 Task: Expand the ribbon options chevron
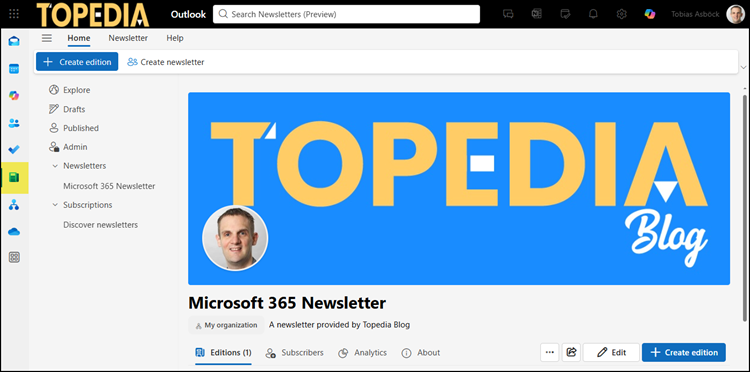743,66
